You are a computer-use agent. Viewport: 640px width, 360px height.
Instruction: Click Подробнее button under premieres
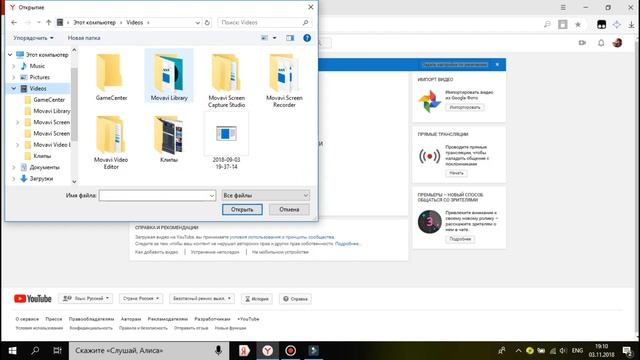click(460, 239)
